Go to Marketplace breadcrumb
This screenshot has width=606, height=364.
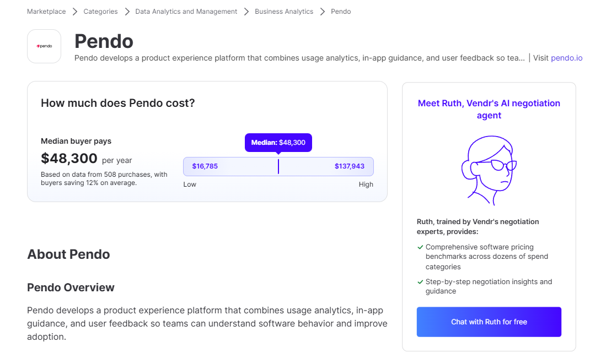[46, 12]
